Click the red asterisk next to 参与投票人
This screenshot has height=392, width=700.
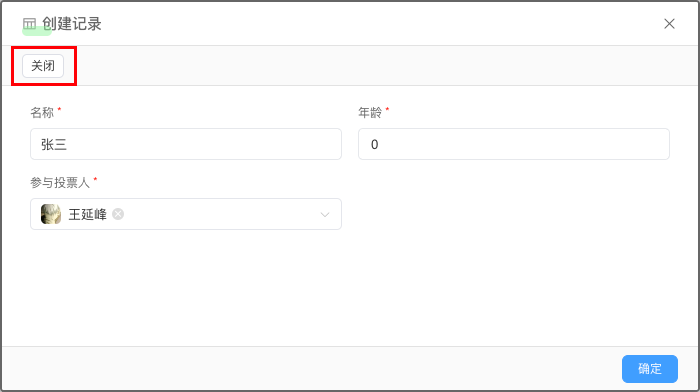(x=95, y=179)
